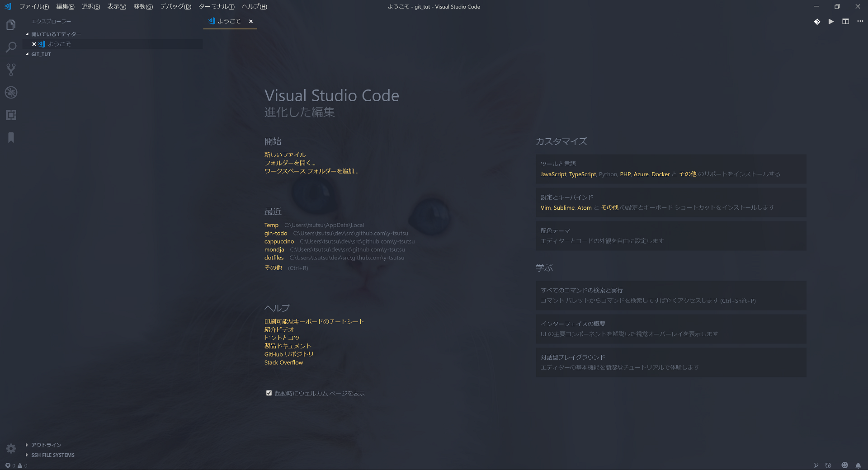Split the editor with the layout icon

tap(845, 21)
